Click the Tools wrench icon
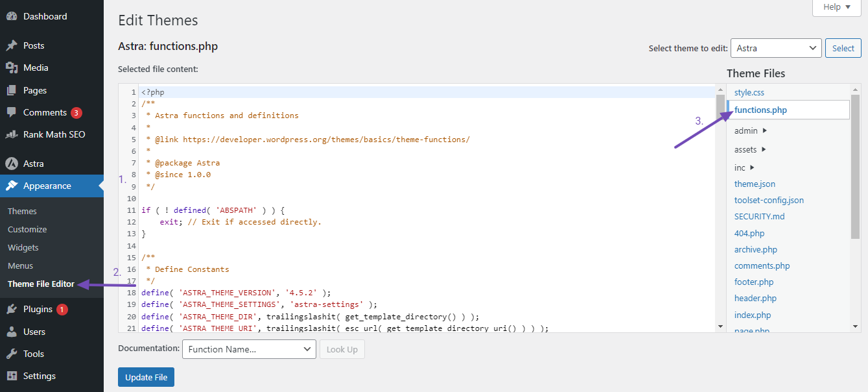This screenshot has height=392, width=868. pos(12,354)
